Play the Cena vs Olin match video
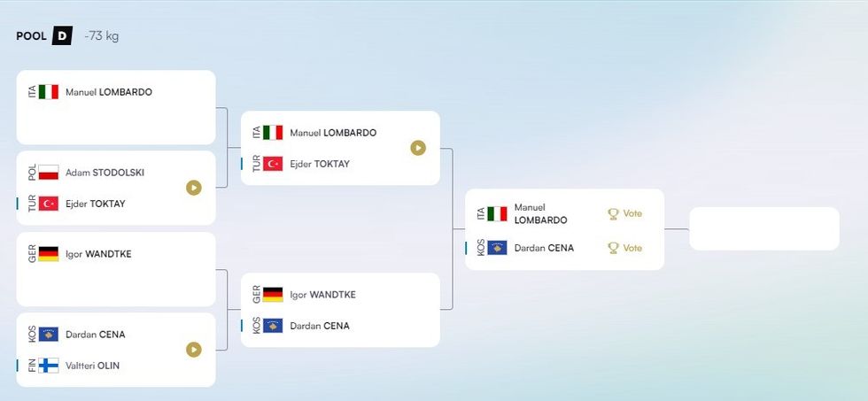 (194, 350)
